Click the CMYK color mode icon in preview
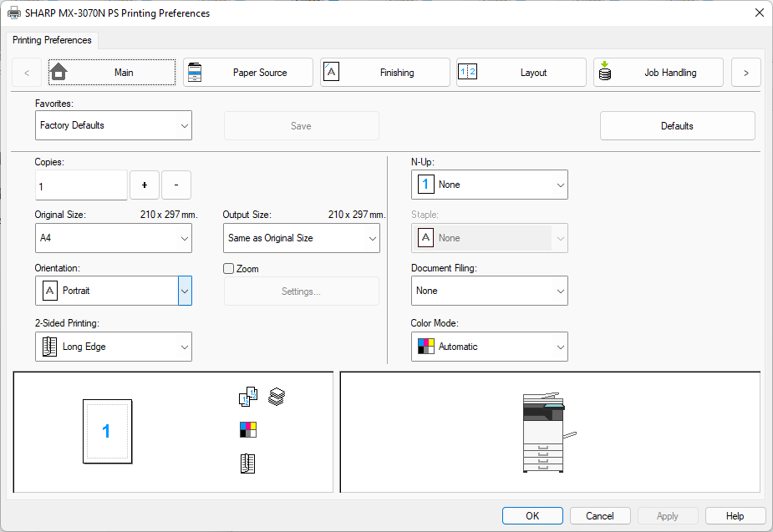Screen dimensions: 773x532 point(248,430)
